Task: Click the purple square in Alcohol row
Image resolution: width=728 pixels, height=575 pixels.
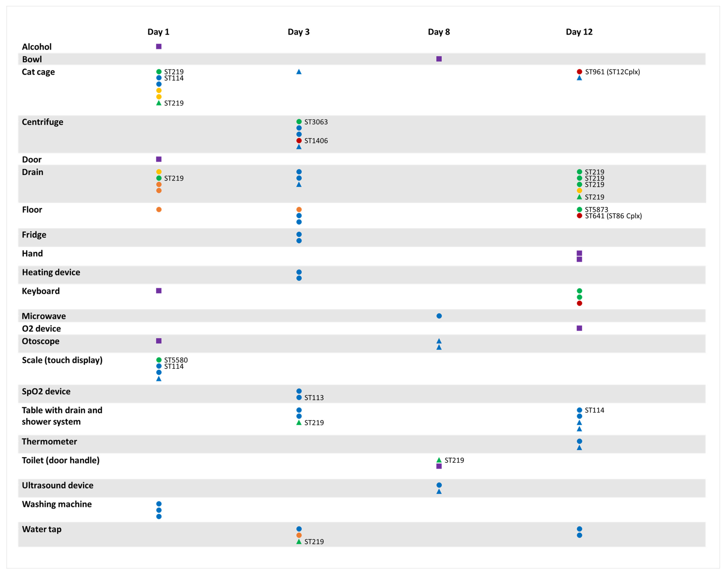Action: coord(159,46)
